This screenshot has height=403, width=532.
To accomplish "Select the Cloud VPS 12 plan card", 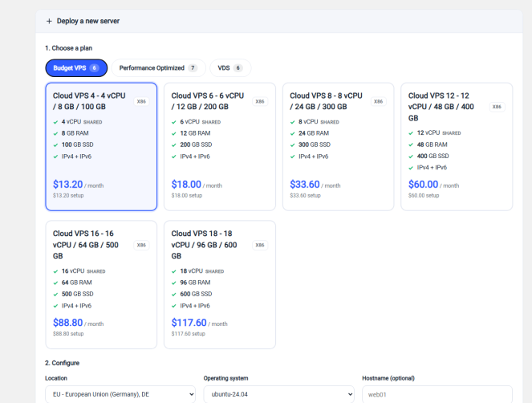I will (x=457, y=147).
